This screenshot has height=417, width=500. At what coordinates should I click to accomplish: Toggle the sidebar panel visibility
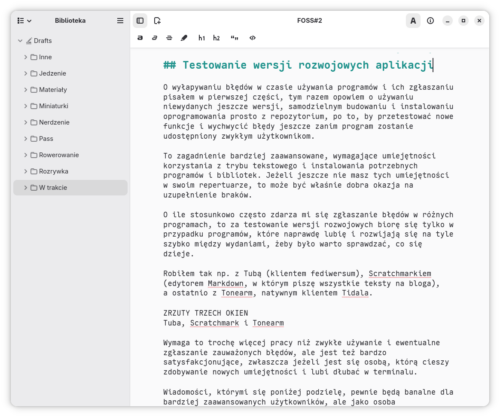click(140, 21)
